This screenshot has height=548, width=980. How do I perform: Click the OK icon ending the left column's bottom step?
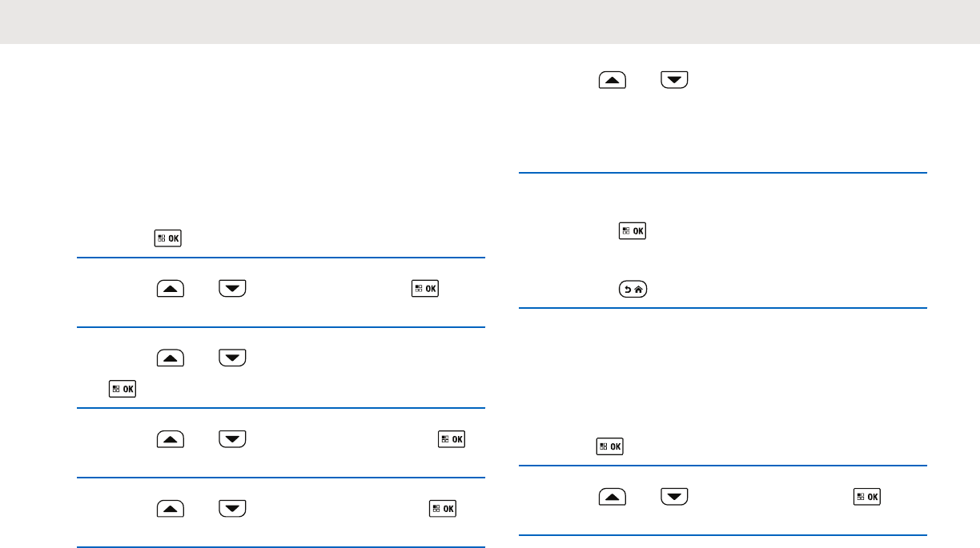pyautogui.click(x=444, y=508)
